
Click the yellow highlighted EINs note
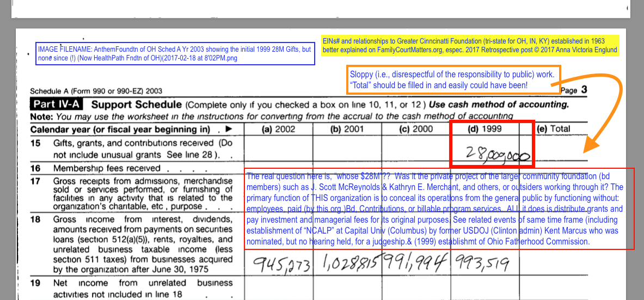coord(470,46)
